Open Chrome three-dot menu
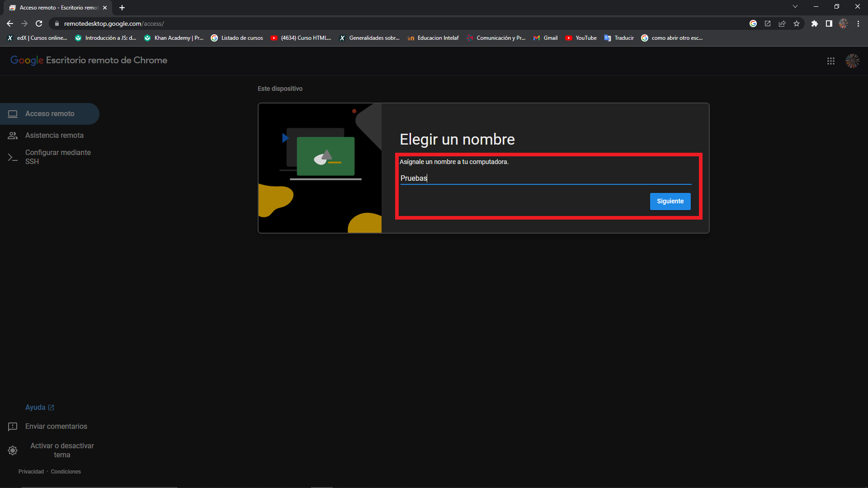Screen dimensions: 868x488 pyautogui.click(x=858, y=23)
